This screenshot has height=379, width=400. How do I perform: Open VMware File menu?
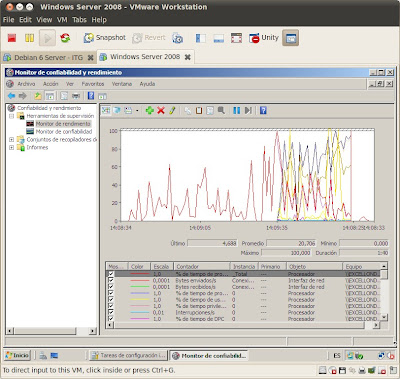pyautogui.click(x=8, y=20)
